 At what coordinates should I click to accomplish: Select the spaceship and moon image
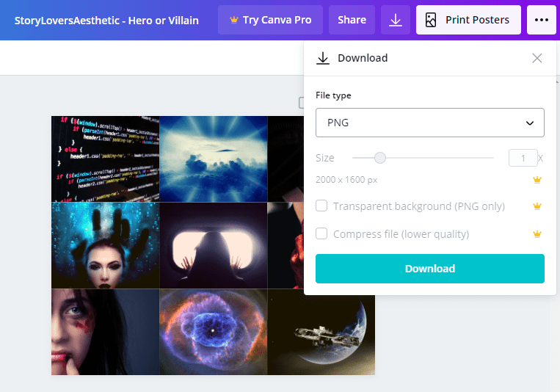coord(321,332)
